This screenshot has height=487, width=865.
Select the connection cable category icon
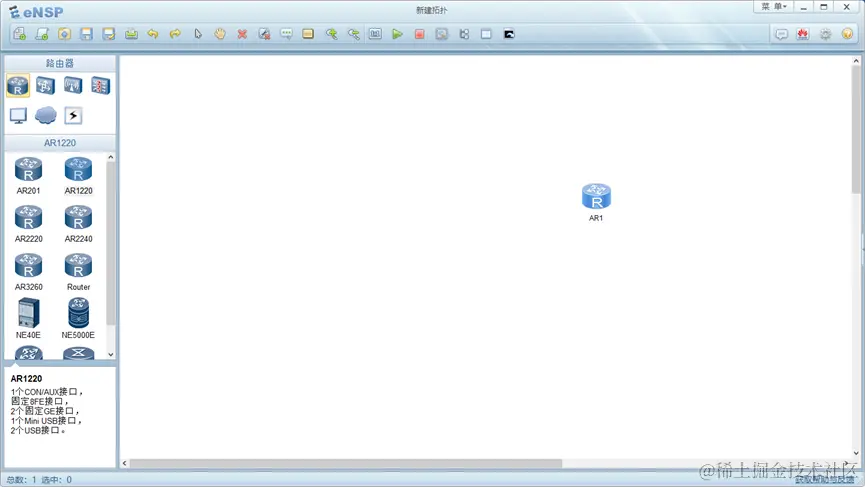click(x=73, y=115)
